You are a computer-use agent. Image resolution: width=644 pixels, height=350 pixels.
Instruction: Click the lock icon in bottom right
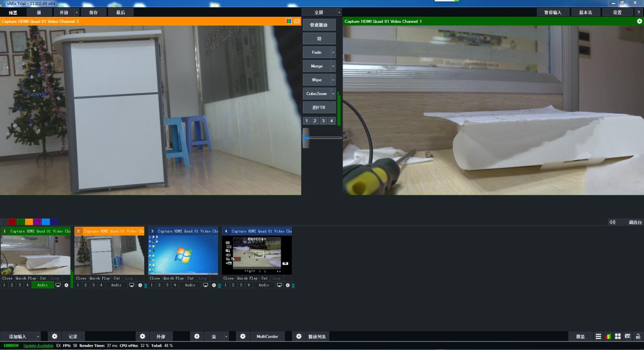coord(637,336)
